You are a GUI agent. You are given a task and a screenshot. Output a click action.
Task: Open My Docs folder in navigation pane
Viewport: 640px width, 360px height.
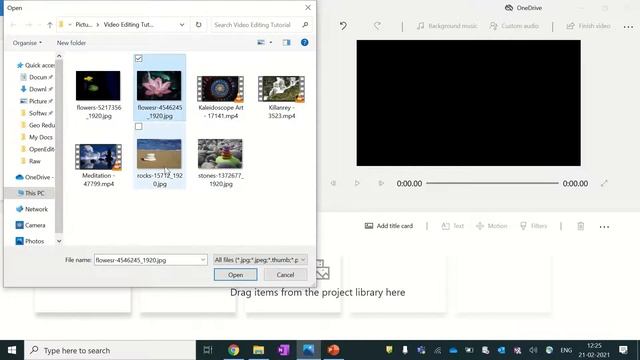point(36,137)
